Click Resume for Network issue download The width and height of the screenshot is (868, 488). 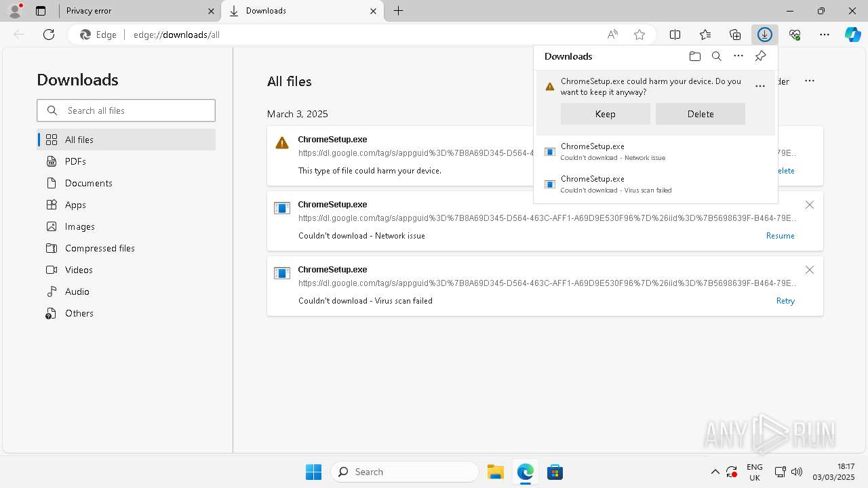780,236
